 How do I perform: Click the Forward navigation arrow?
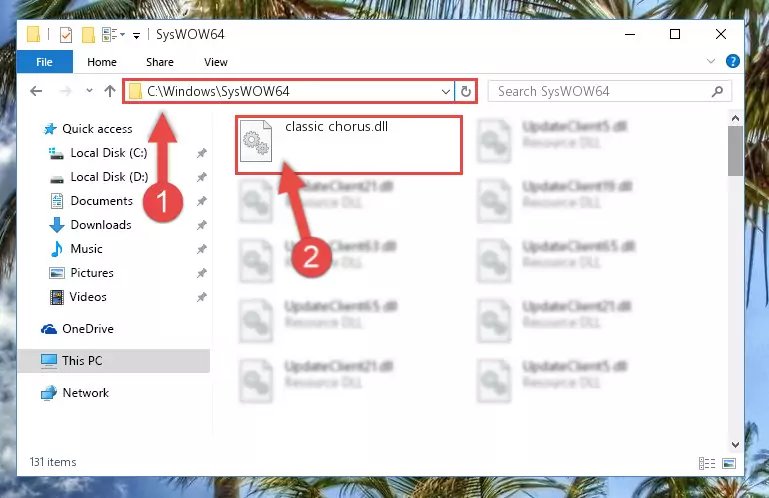coord(65,91)
